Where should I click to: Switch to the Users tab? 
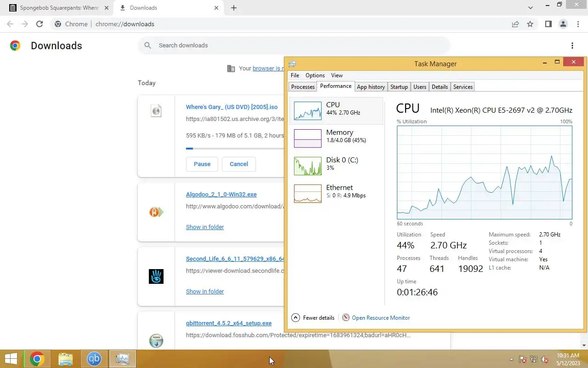pos(420,87)
